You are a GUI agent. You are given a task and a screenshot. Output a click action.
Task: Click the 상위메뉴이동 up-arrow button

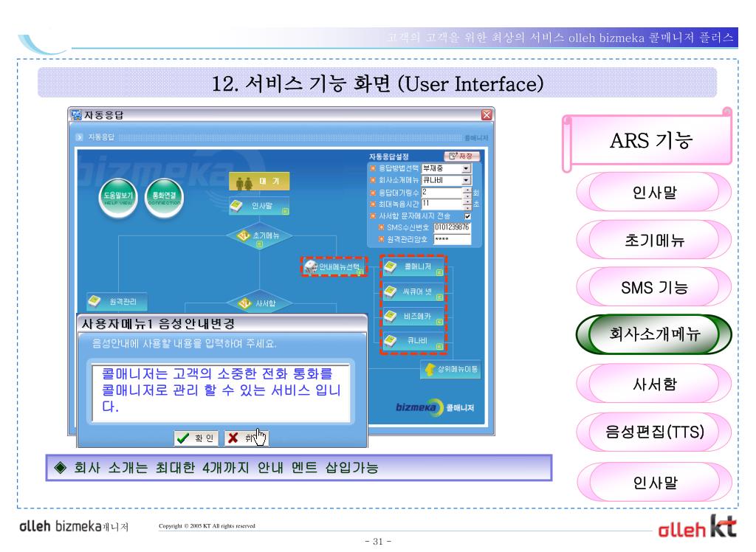451,369
